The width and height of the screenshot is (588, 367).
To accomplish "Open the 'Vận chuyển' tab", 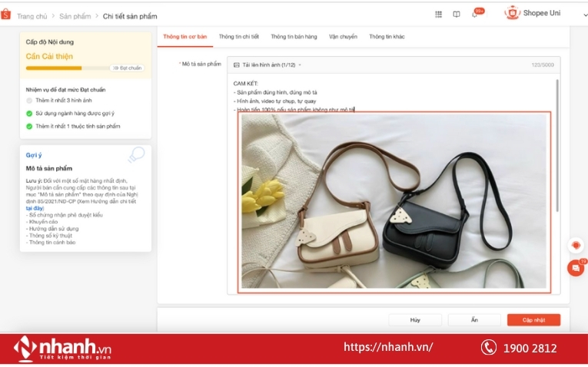I will (x=343, y=37).
